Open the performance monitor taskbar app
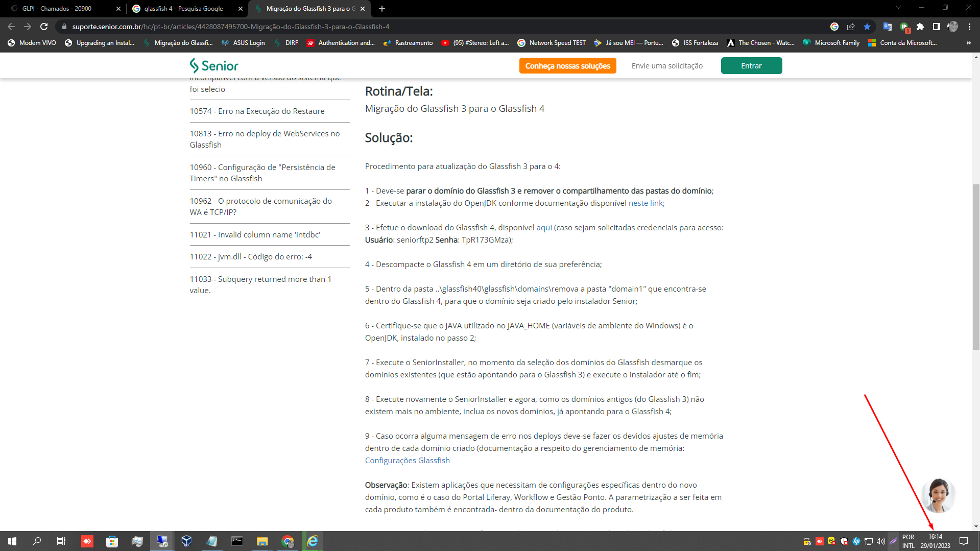This screenshot has height=551, width=980. [x=137, y=541]
